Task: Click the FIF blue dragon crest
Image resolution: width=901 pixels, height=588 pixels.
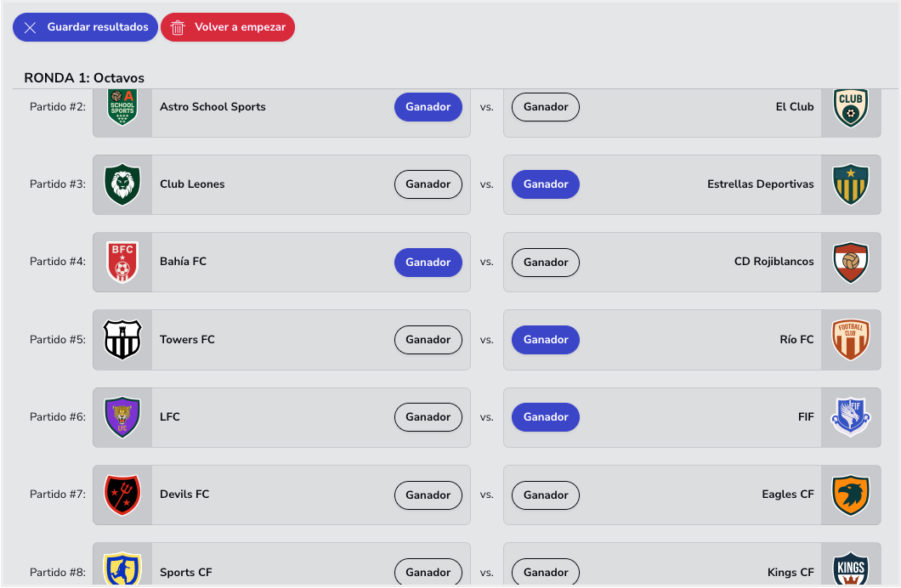Action: point(851,417)
